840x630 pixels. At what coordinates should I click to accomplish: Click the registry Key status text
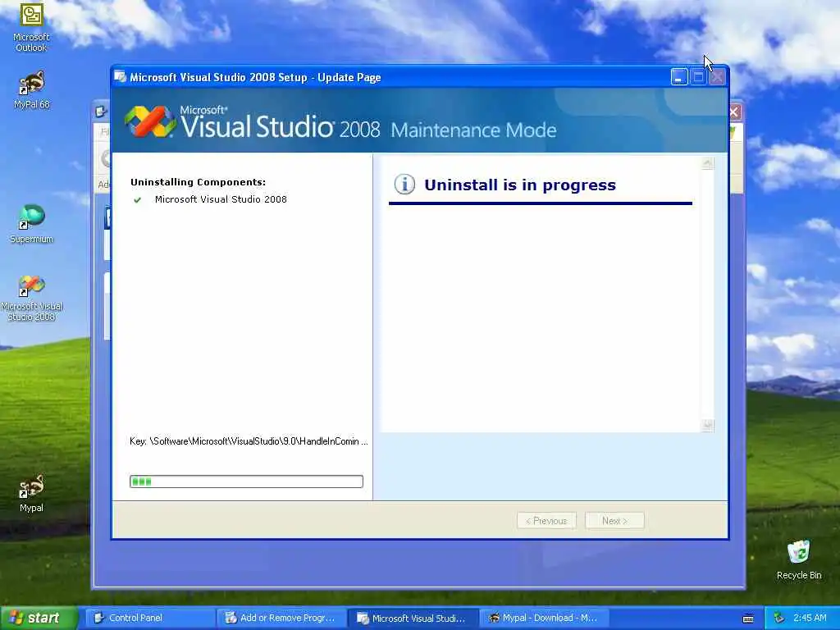(x=249, y=441)
